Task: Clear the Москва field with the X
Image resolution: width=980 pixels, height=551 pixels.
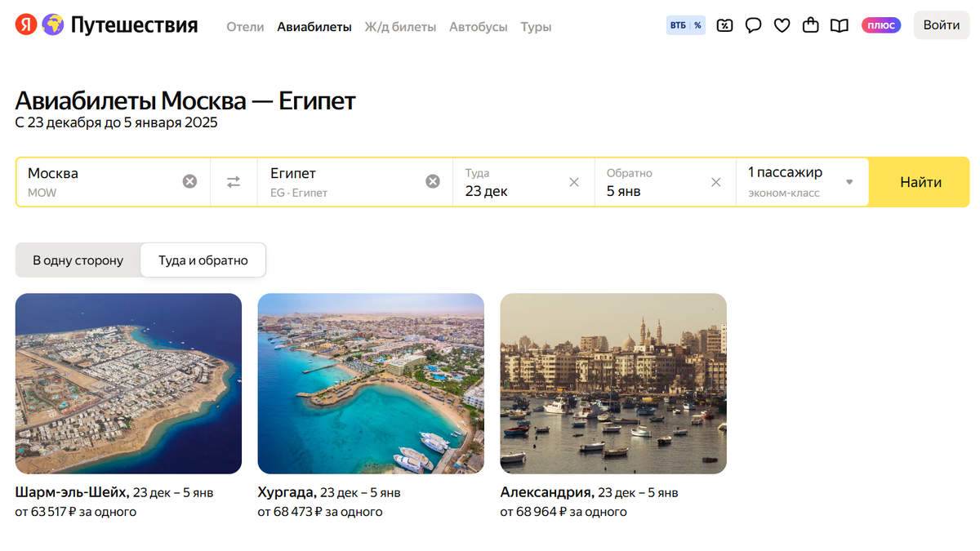Action: pos(190,182)
